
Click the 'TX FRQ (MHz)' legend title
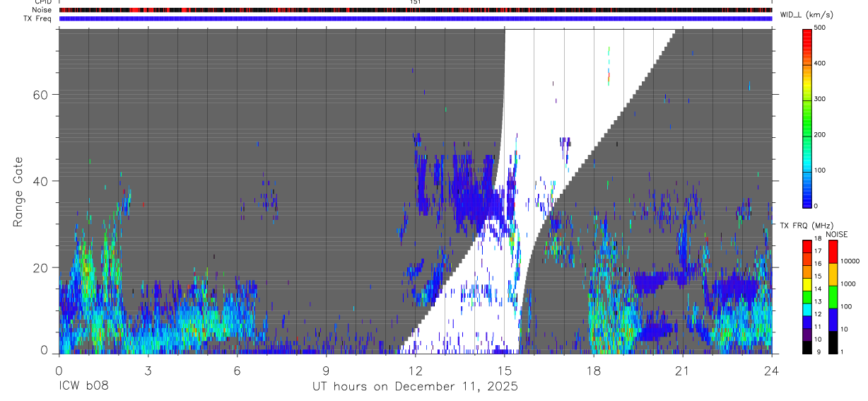tap(806, 226)
